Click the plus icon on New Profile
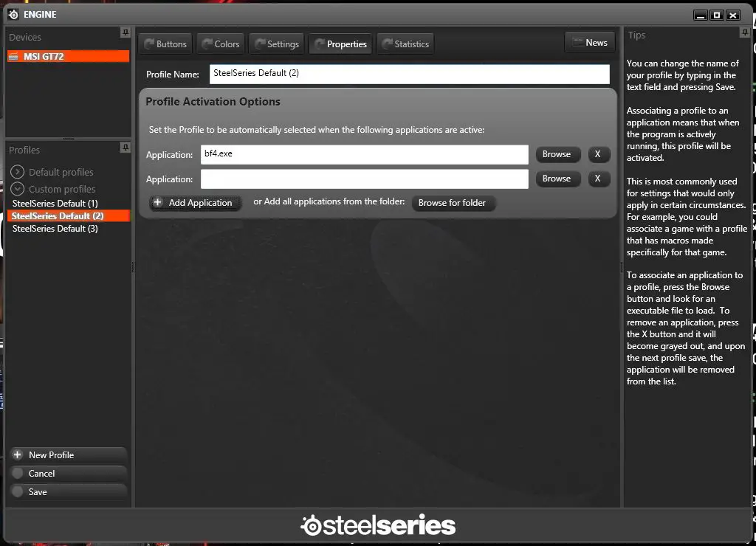The image size is (756, 546). click(x=18, y=455)
